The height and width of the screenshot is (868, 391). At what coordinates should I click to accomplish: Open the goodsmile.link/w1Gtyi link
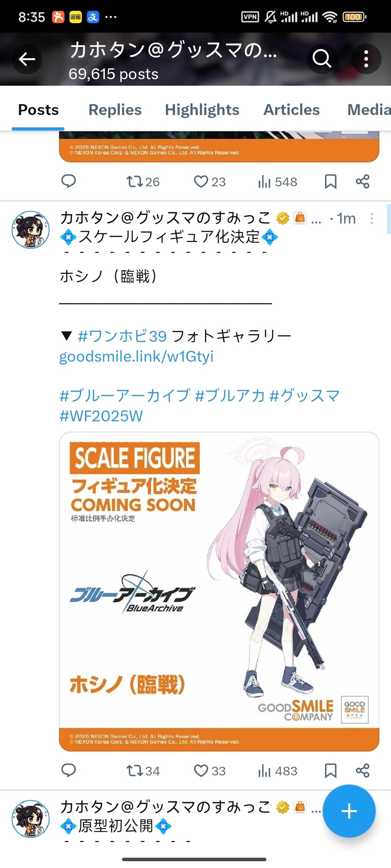click(136, 356)
